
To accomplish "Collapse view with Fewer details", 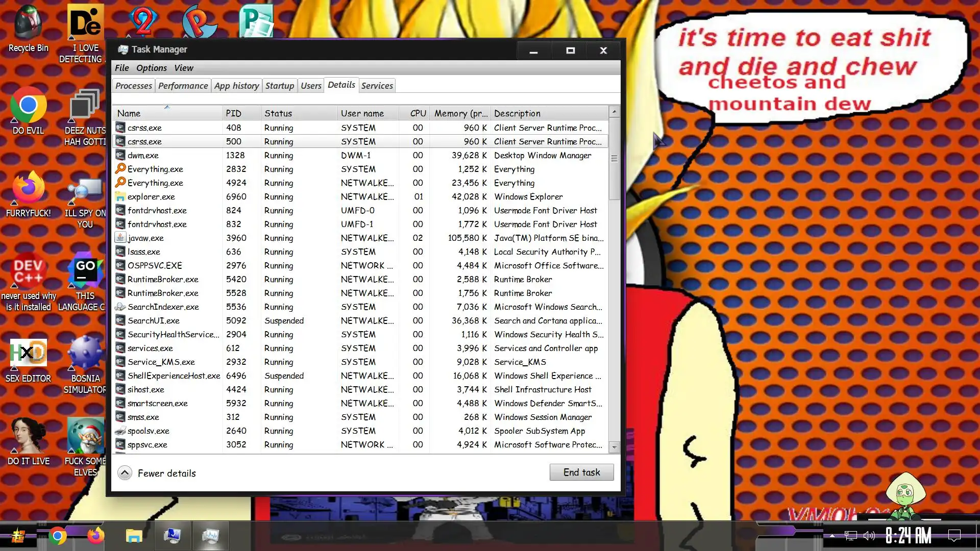I will (x=157, y=473).
